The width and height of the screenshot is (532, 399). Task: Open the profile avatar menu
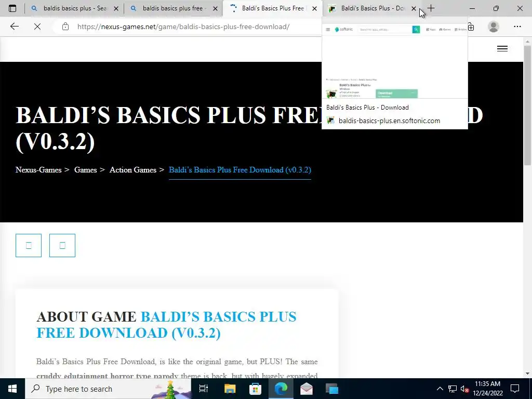[494, 26]
